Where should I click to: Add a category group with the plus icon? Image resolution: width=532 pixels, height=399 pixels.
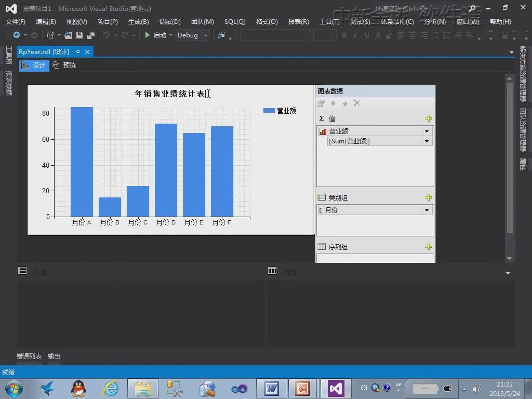coord(429,197)
